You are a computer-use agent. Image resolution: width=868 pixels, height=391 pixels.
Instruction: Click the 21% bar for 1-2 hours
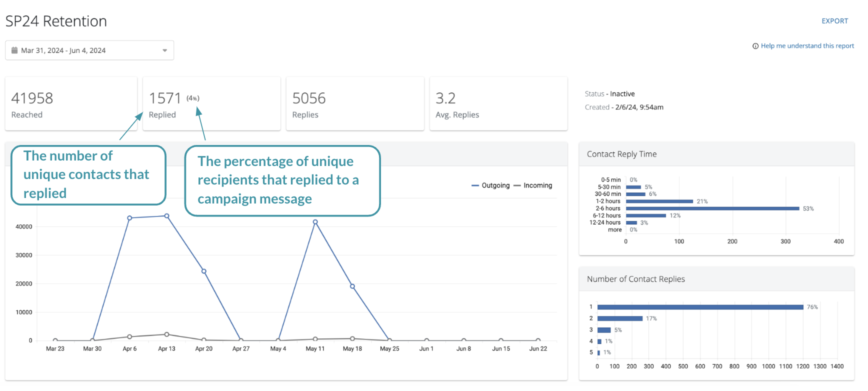pos(659,201)
